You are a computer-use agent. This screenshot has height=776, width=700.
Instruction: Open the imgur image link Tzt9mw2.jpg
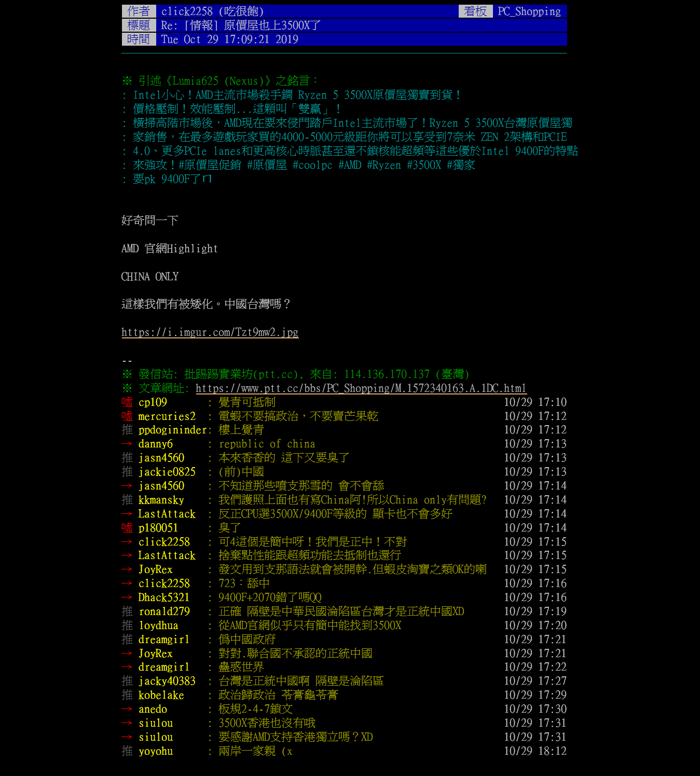pos(210,332)
